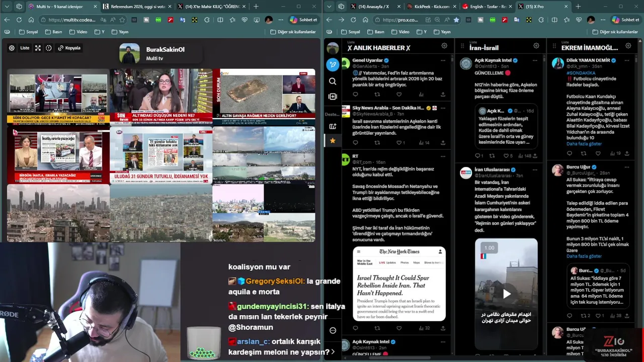Show more of Burcu Uğur post

(x=584, y=256)
